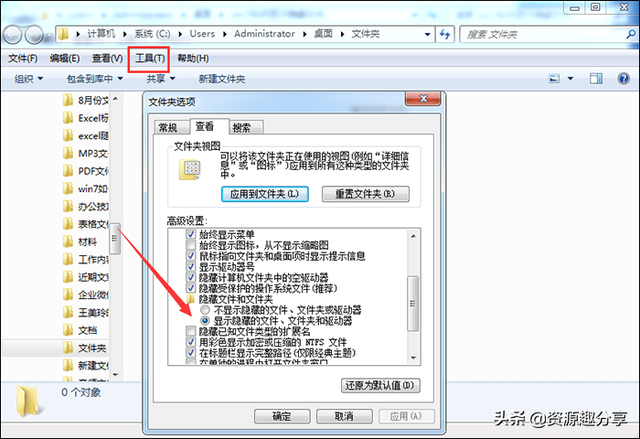
Task: Open the 工具(T) menu
Action: tap(150, 59)
